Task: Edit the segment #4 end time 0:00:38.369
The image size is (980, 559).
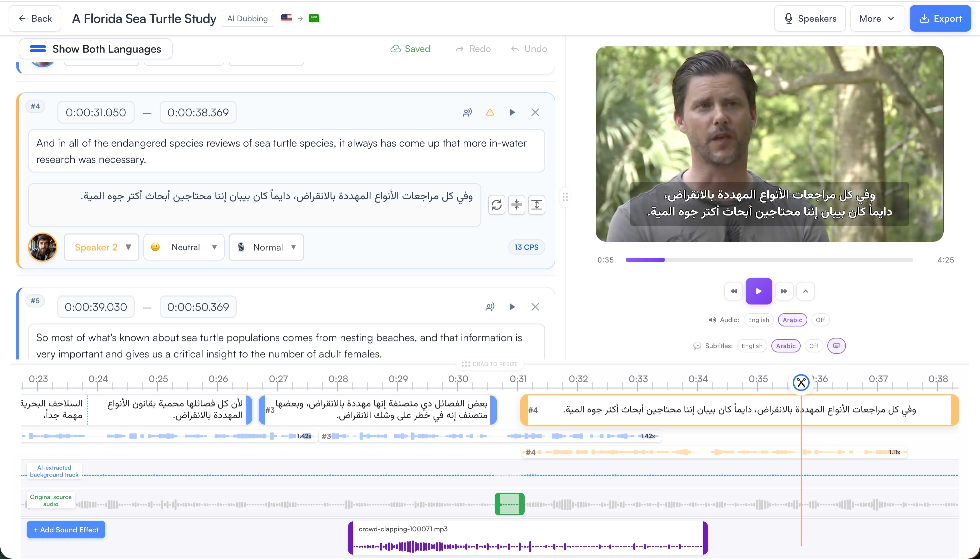Action: coord(198,113)
